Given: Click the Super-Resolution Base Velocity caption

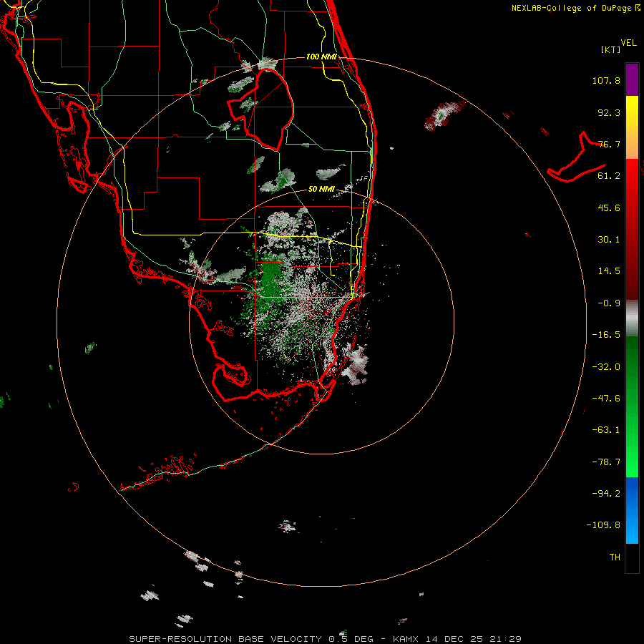Looking at the screenshot, I should tap(326, 639).
